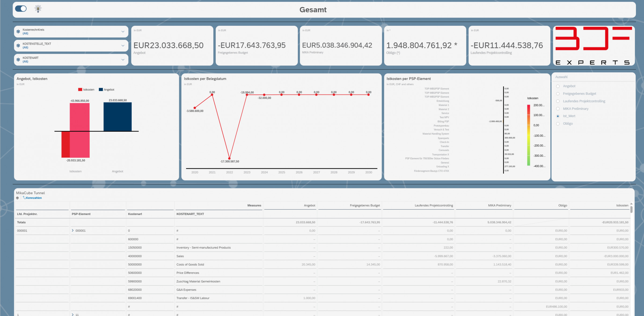Expand PSP-Element 000001 row
Viewport: 644px width, 316px height.
pos(73,231)
